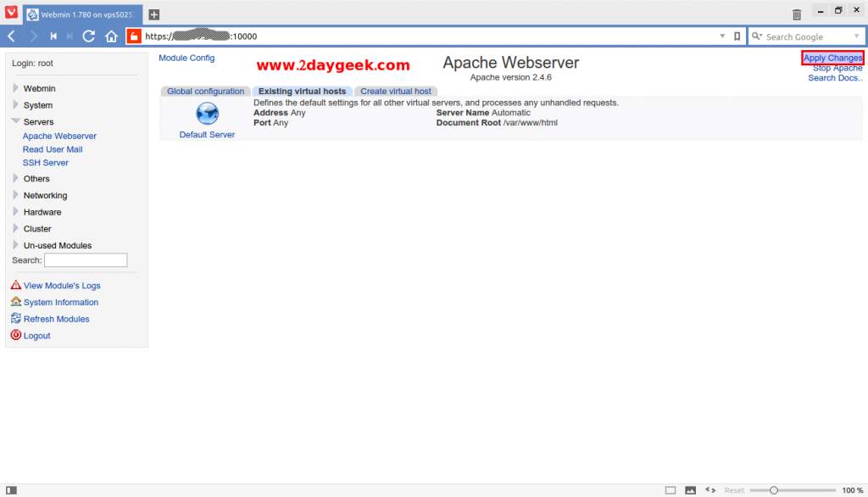Focus the Search Google field
This screenshot has height=497, width=868.
tap(807, 36)
